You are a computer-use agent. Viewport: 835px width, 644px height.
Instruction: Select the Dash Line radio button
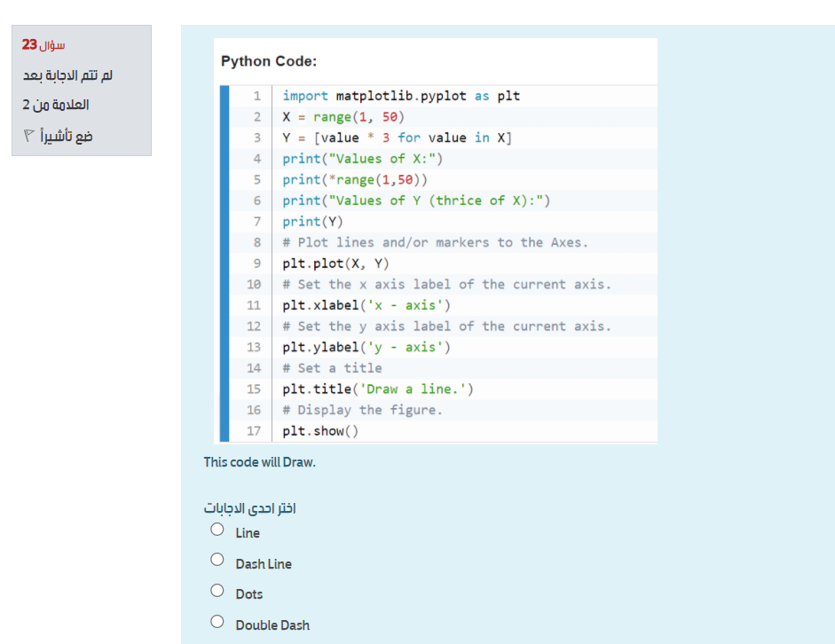coord(217,560)
